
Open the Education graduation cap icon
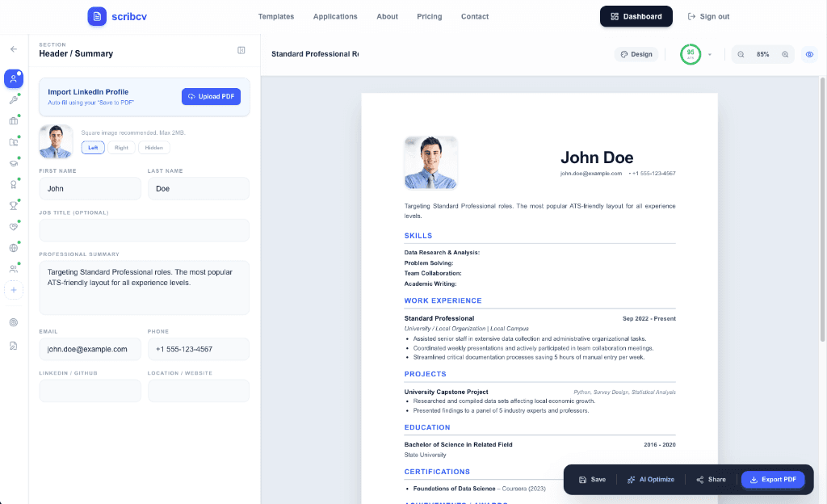pos(13,163)
